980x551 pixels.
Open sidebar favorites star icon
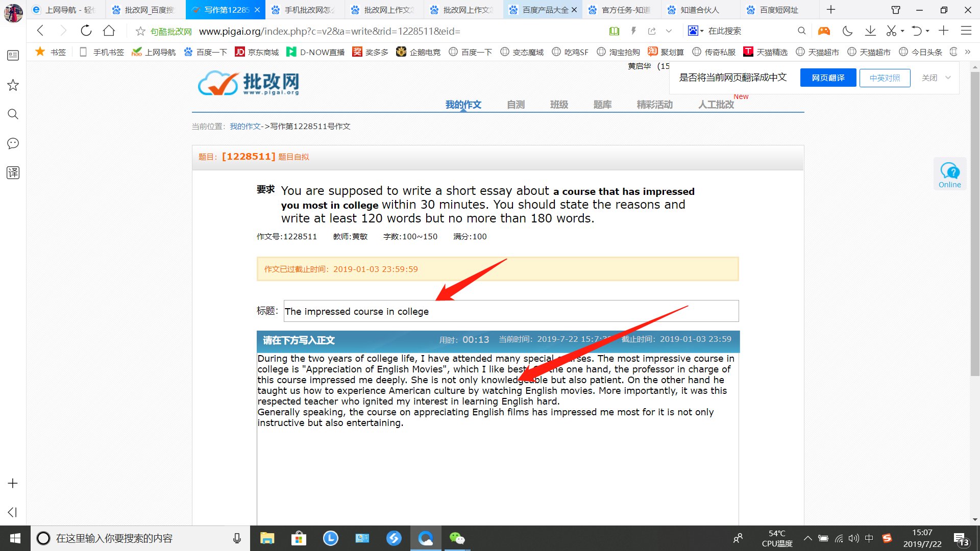coord(13,85)
